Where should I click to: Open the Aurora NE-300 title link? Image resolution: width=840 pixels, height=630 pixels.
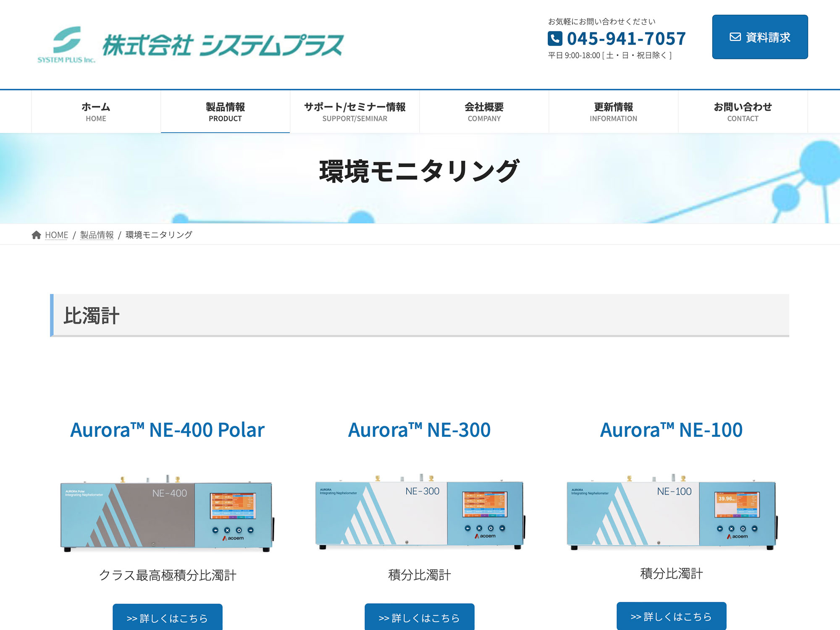[x=419, y=430]
